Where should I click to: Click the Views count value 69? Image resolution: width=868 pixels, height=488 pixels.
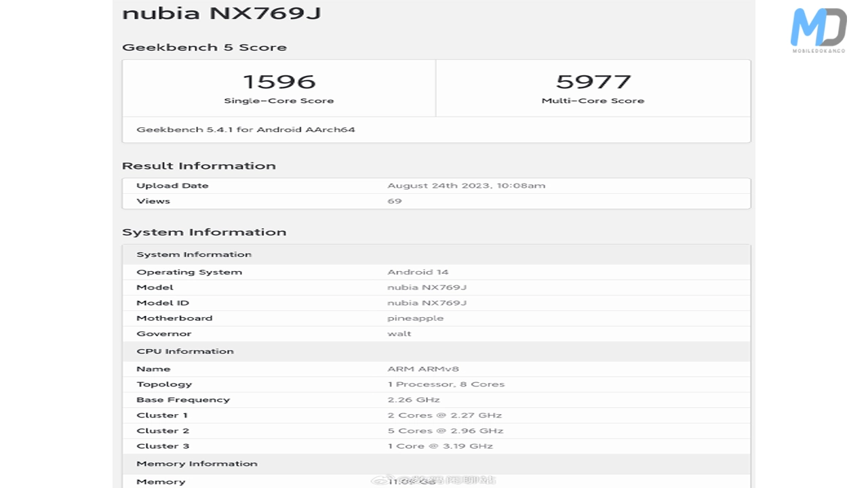(395, 201)
